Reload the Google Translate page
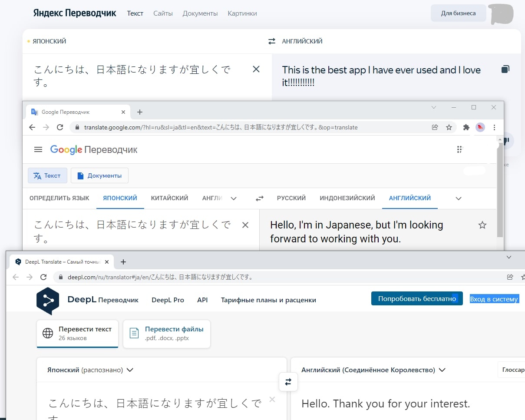525x420 pixels. (60, 127)
